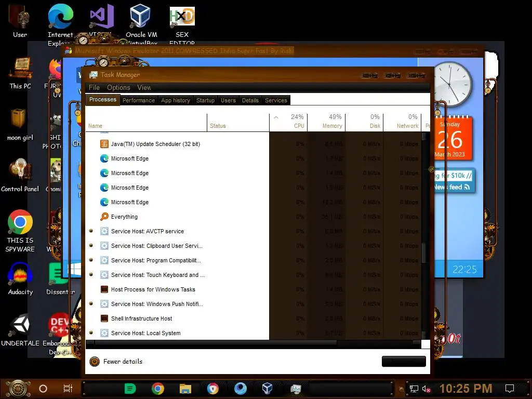Open the SEX EDITOR HxD desktop icon

(182, 24)
